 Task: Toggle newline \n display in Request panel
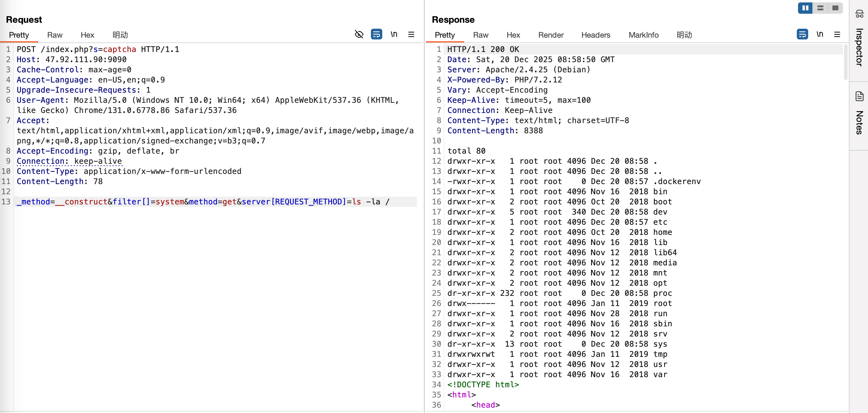click(394, 34)
